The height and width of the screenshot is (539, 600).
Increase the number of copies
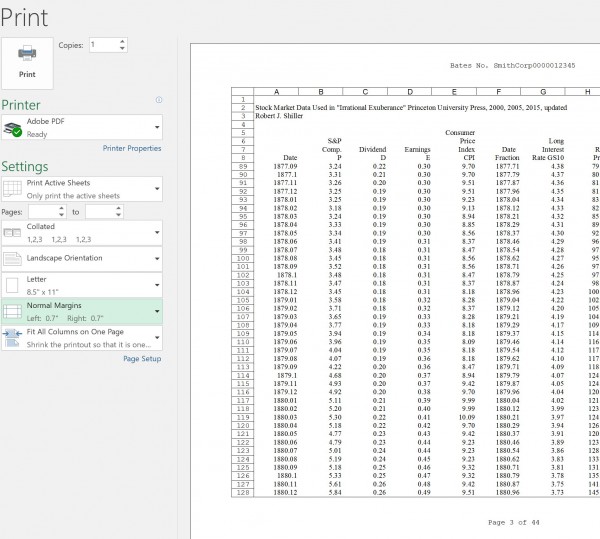point(123,41)
